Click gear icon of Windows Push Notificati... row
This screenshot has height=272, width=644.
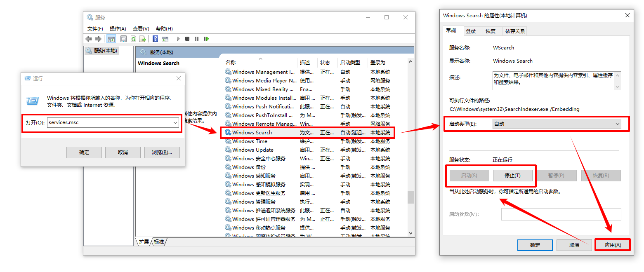pyautogui.click(x=228, y=106)
